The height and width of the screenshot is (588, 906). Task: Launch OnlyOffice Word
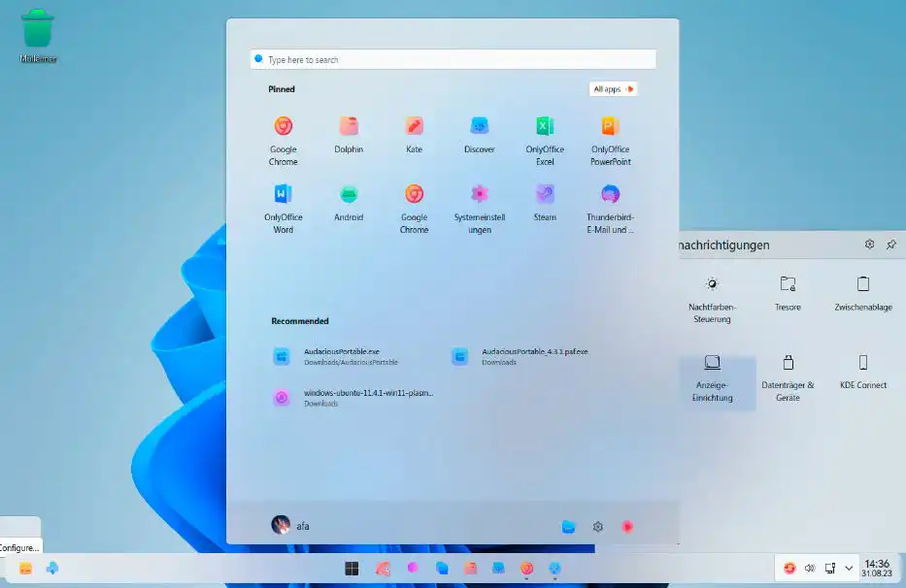click(x=284, y=209)
